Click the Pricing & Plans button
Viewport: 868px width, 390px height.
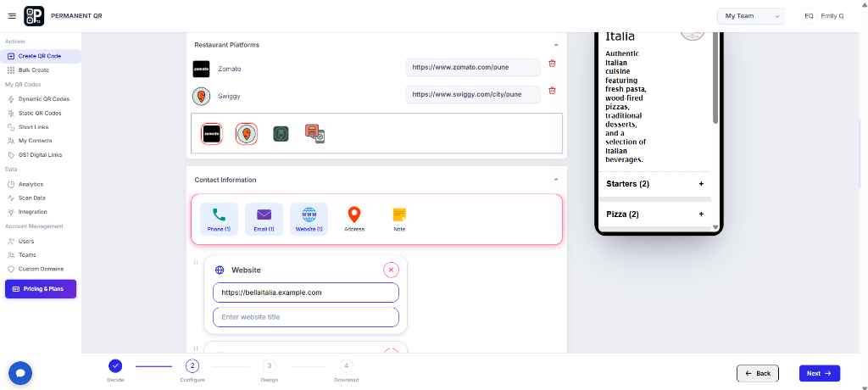tap(41, 288)
